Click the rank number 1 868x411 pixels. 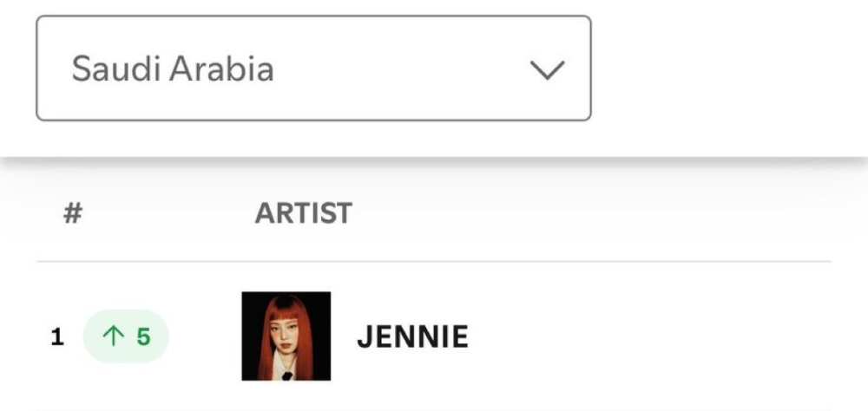tap(57, 337)
